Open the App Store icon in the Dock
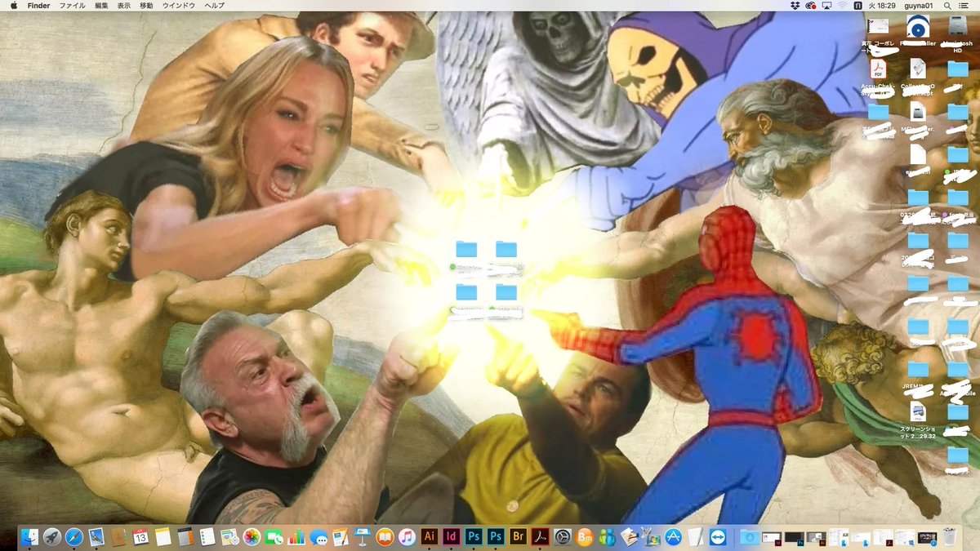 point(673,536)
